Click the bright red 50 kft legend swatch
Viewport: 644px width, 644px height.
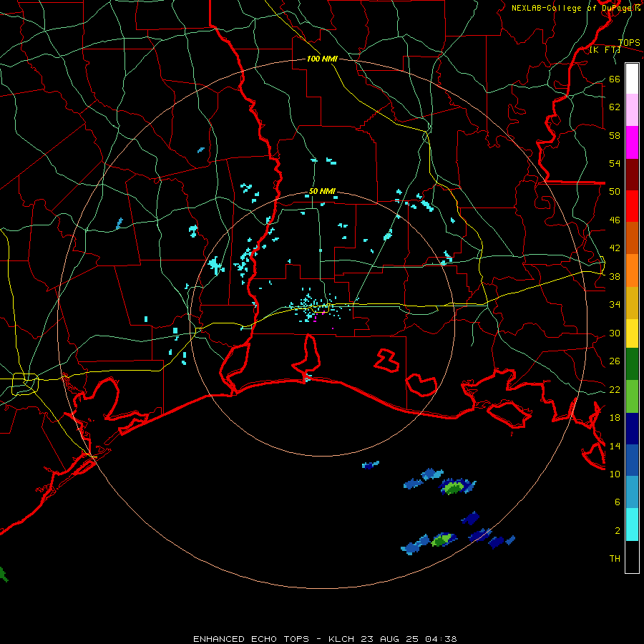[632, 206]
